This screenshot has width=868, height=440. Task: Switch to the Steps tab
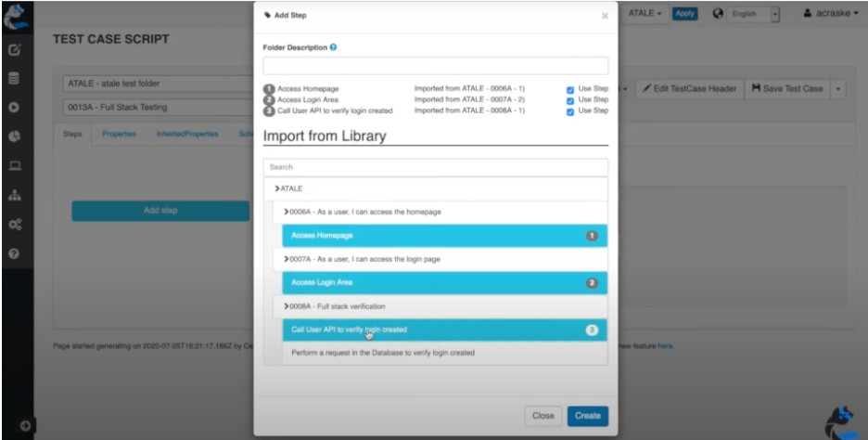pyautogui.click(x=72, y=134)
